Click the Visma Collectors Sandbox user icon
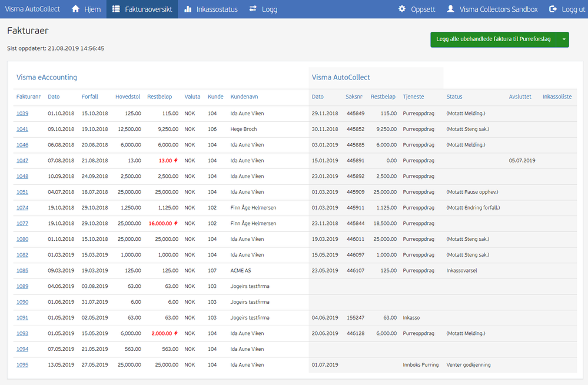588x385 pixels. pos(451,9)
